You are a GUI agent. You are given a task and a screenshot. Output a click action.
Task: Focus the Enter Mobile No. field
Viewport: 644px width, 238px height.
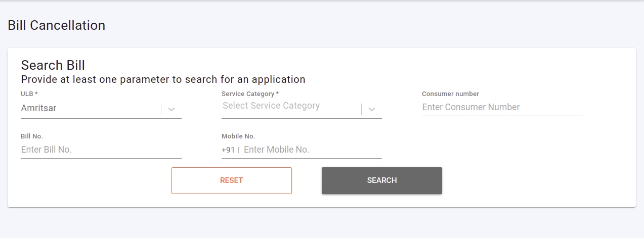tap(312, 150)
